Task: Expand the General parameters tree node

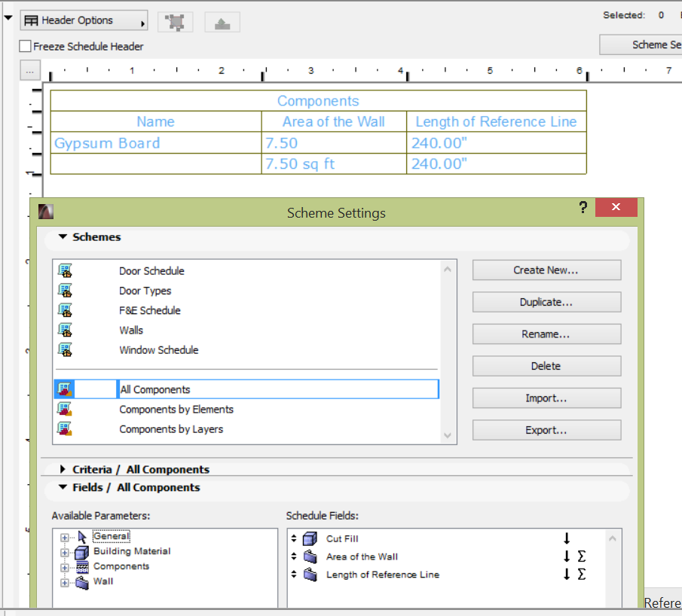Action: [65, 538]
